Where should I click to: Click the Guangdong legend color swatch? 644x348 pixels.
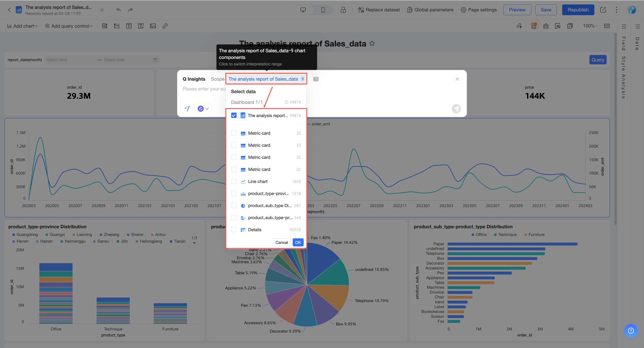tap(14, 235)
